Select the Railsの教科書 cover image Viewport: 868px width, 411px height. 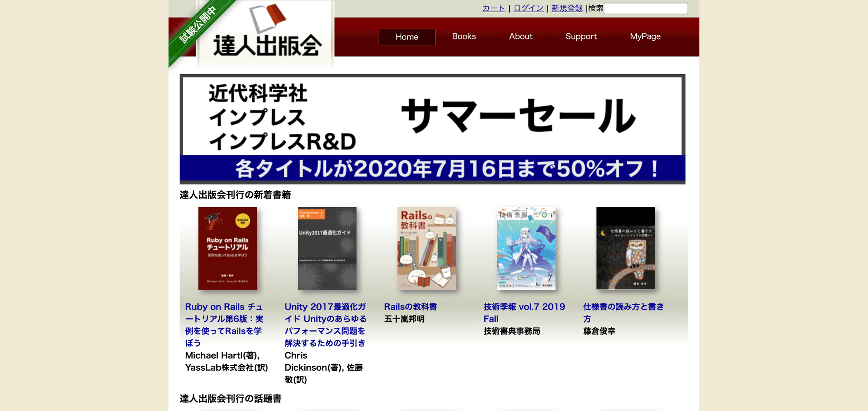(x=427, y=248)
